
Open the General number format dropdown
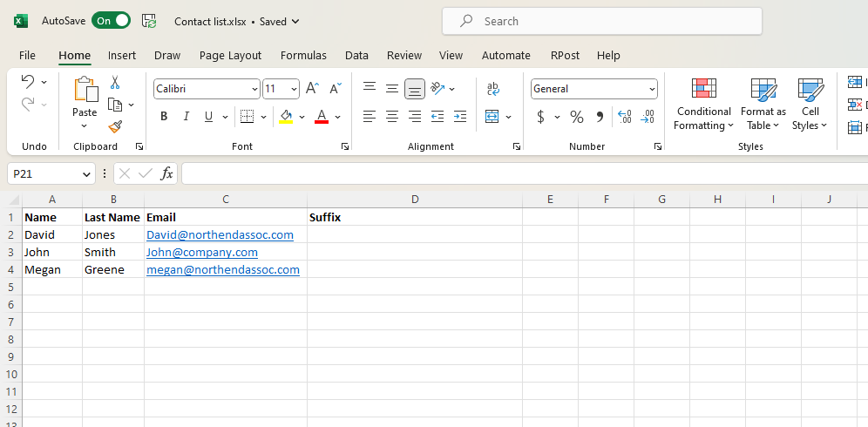pos(652,89)
